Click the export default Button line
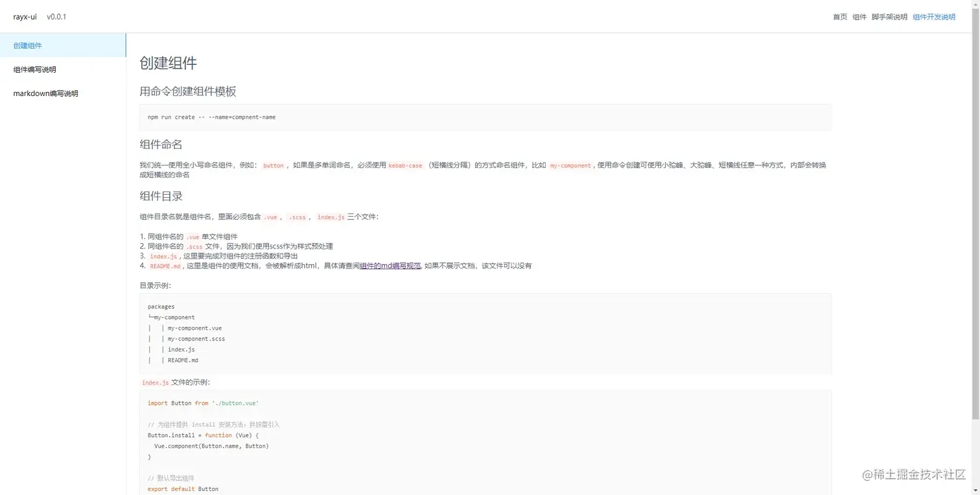980x495 pixels. tap(183, 489)
